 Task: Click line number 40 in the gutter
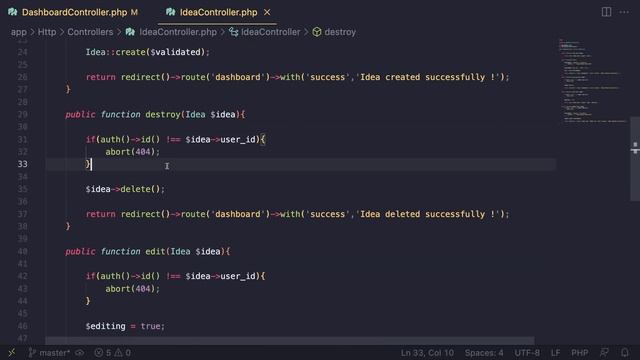tap(22, 251)
